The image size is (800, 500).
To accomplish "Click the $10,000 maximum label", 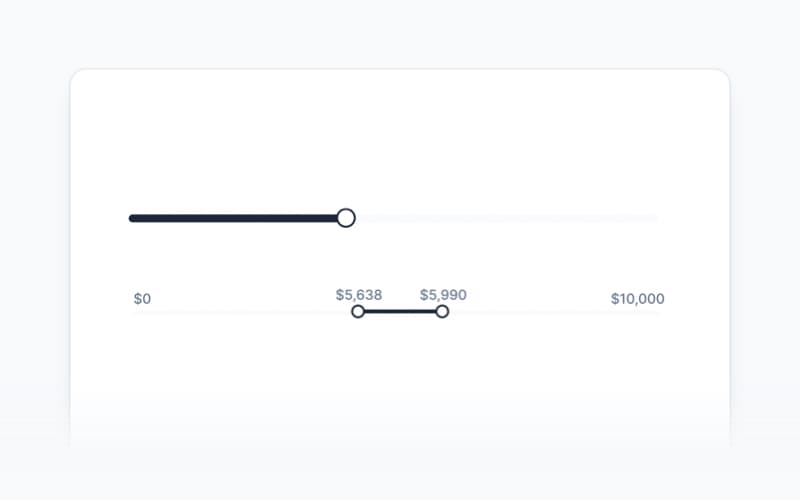I will [x=637, y=299].
